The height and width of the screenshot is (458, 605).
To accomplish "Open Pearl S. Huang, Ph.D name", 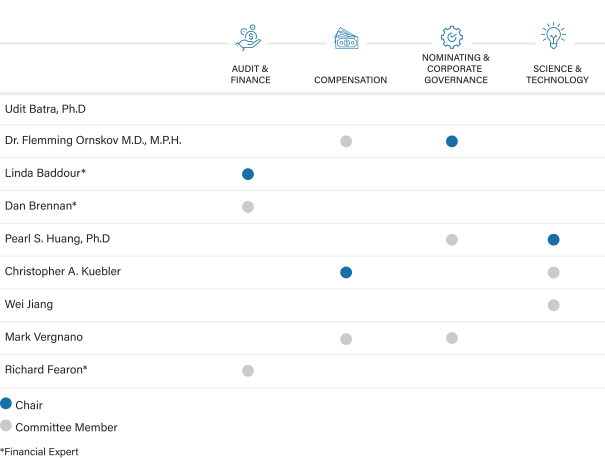I will pyautogui.click(x=57, y=239).
